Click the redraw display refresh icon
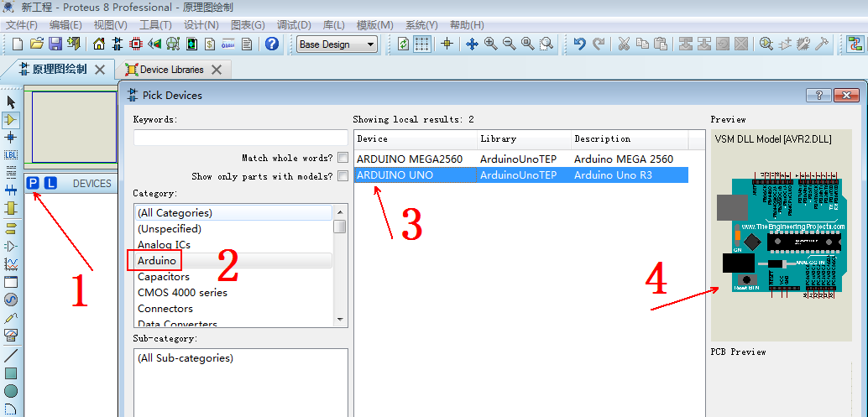Screen dimensions: 868x417 point(404,44)
